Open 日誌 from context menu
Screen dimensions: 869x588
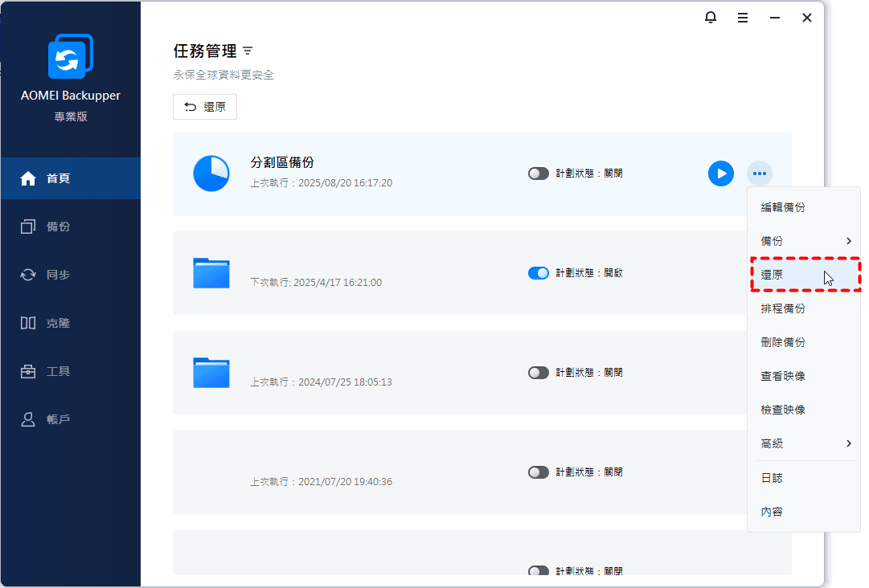[804, 478]
